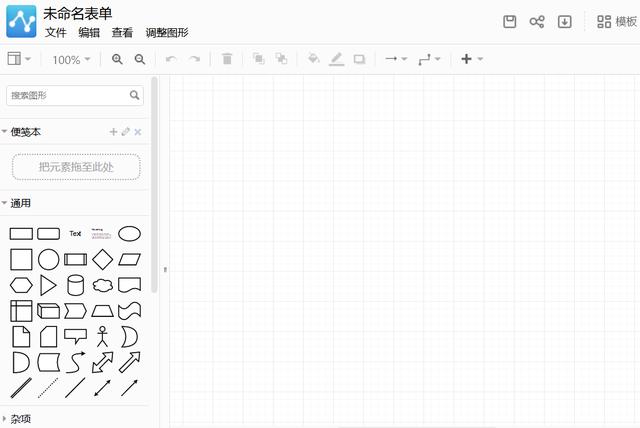Click the 把元素拖至此处 drop area
The width and height of the screenshot is (640, 428).
point(76,167)
